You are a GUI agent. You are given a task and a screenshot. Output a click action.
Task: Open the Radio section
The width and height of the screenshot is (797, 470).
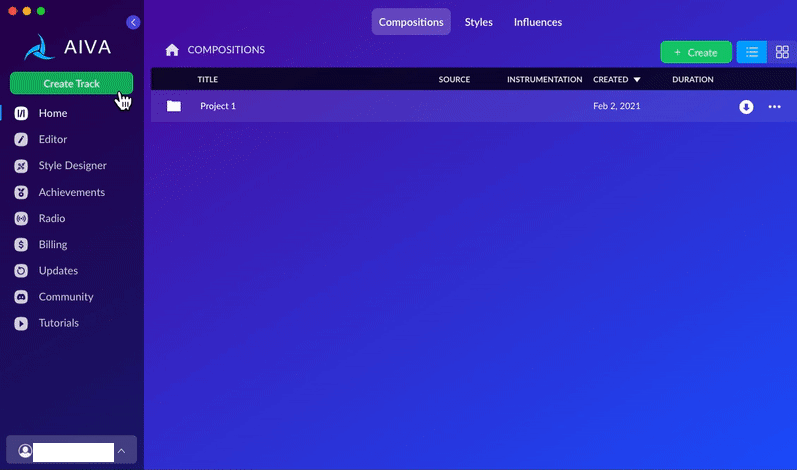pyautogui.click(x=52, y=218)
